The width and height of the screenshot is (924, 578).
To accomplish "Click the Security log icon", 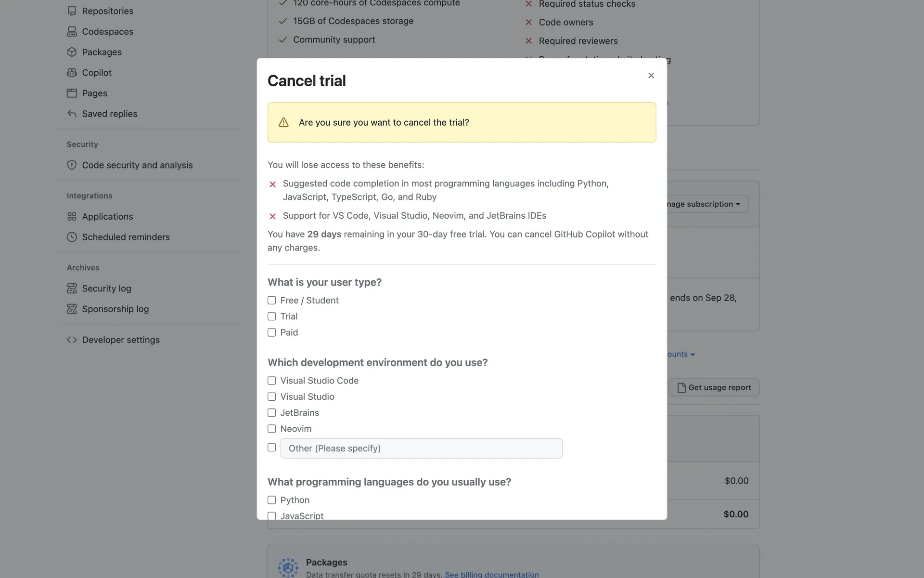I will coord(72,289).
